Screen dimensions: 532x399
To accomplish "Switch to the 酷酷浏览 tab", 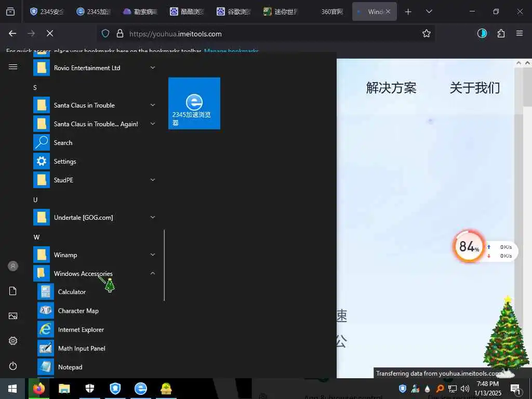I will click(x=188, y=11).
